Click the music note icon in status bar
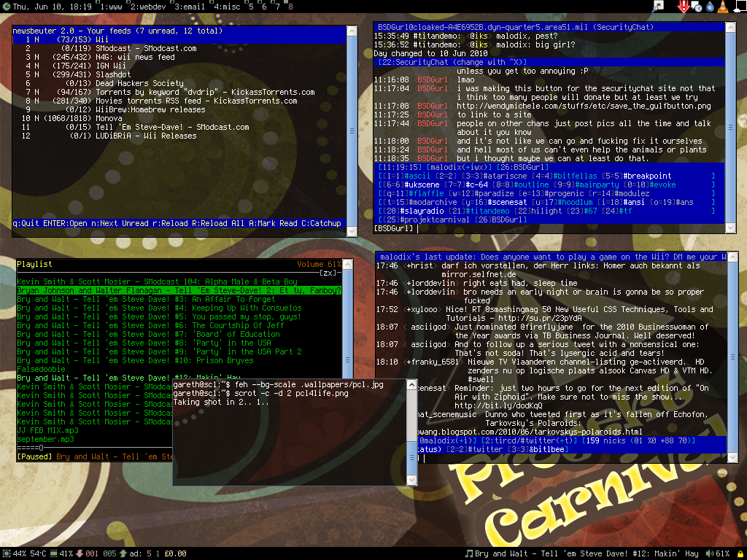This screenshot has height=560, width=747. point(469,553)
